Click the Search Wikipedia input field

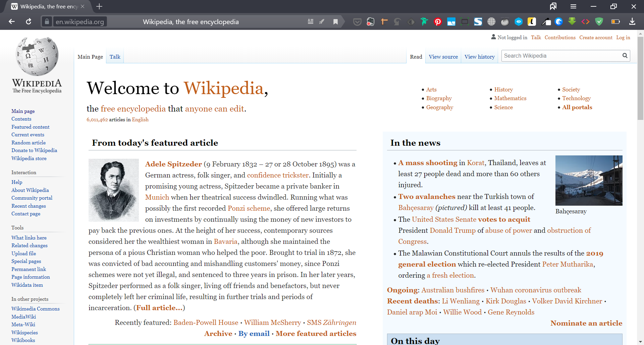(562, 56)
